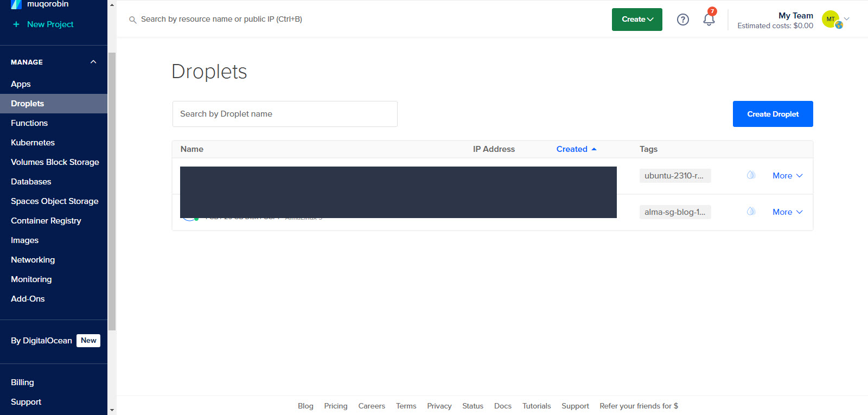Go to Apps in sidebar

pos(21,84)
